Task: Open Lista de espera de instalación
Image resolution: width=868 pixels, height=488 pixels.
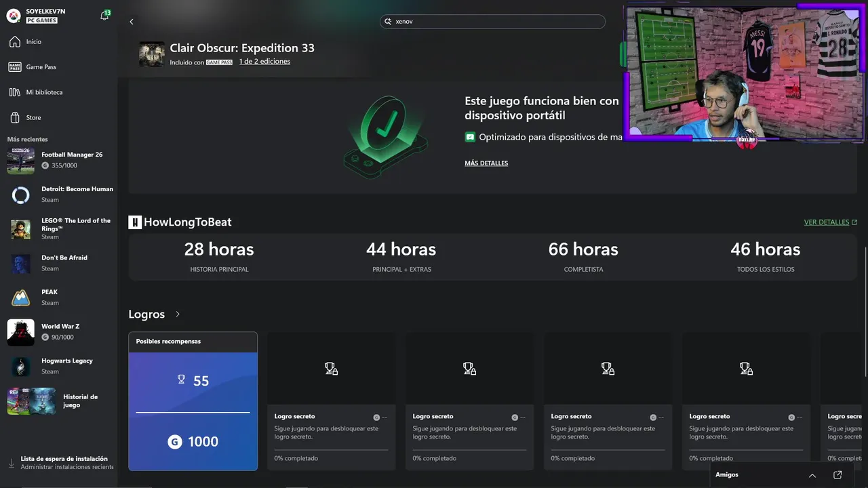Action: 58,463
